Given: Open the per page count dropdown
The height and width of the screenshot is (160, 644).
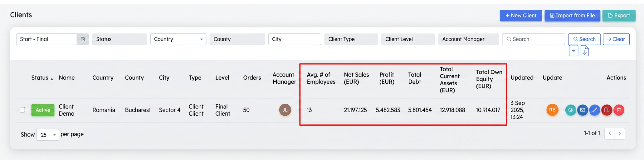Looking at the screenshot, I should [48, 135].
